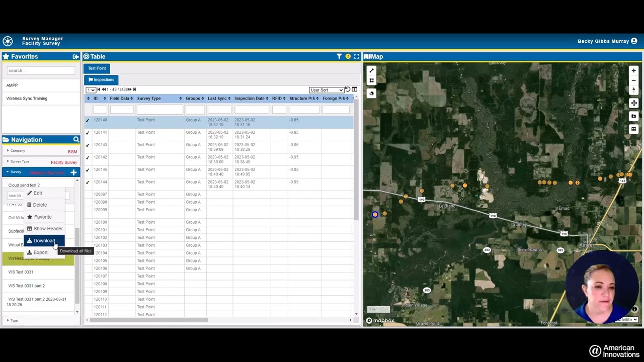This screenshot has width=644, height=362.
Task: Go to the first table page
Action: point(99,89)
